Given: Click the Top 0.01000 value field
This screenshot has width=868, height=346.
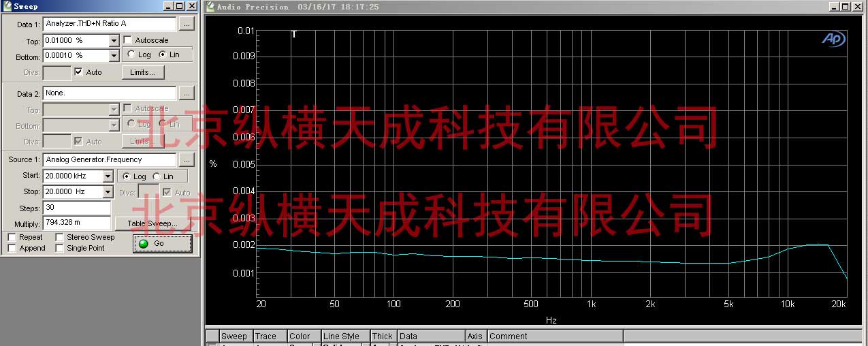Looking at the screenshot, I should pyautogui.click(x=76, y=41).
